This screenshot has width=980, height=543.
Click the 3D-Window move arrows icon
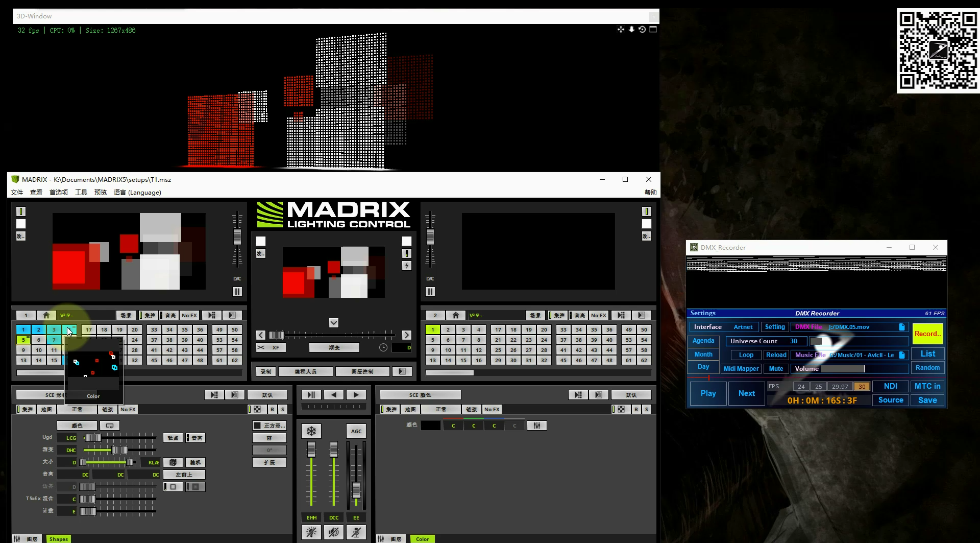pyautogui.click(x=621, y=30)
